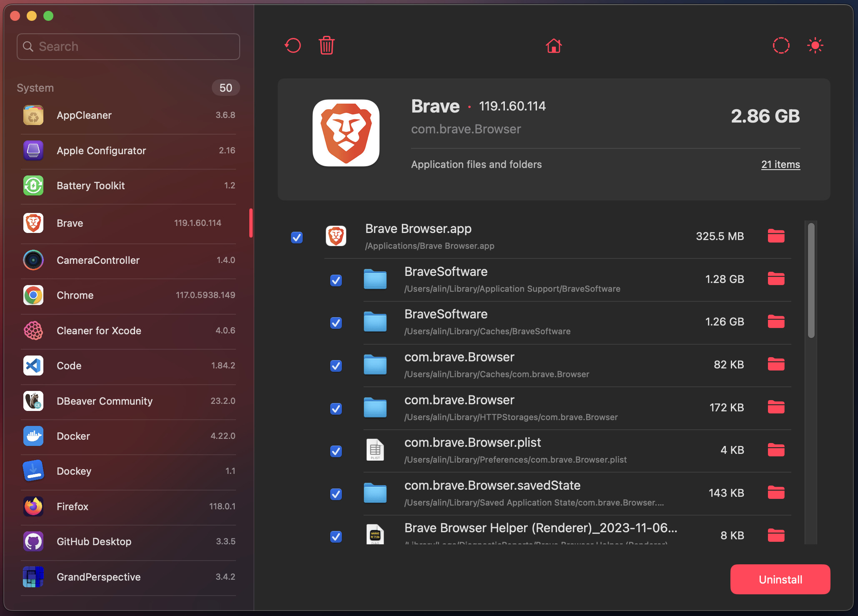
Task: Click GrandPerspective icon in sidebar
Action: [33, 577]
